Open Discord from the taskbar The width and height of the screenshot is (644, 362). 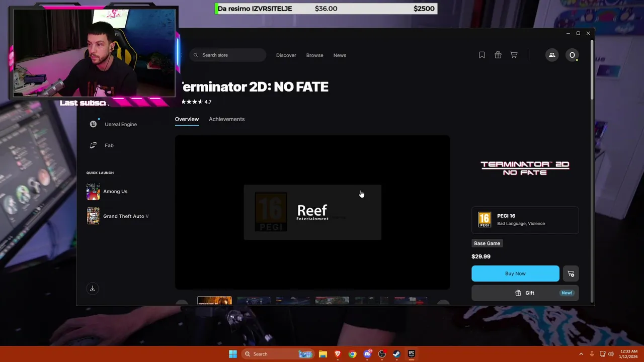pyautogui.click(x=367, y=354)
